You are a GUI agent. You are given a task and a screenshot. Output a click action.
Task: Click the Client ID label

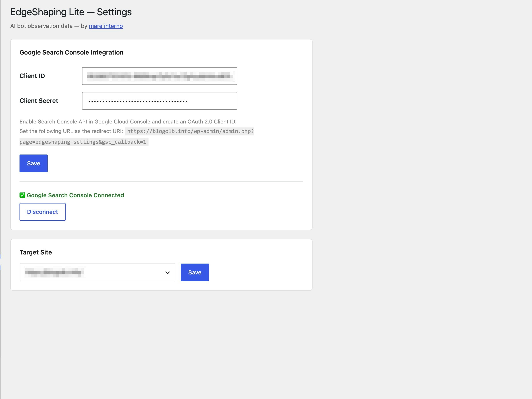32,76
